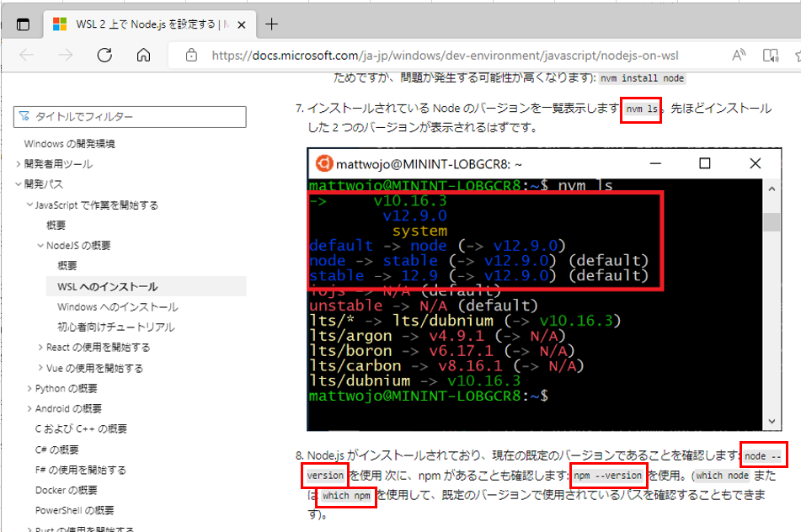Collapse 開発パス section
This screenshot has height=532, width=801.
click(x=18, y=184)
